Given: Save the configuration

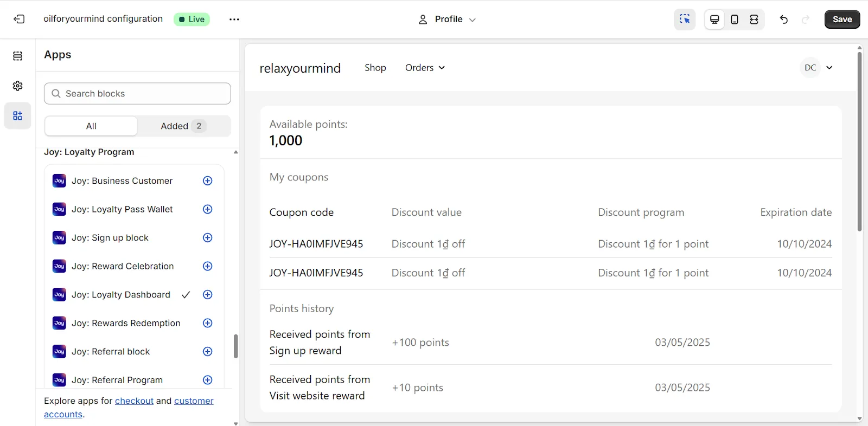Looking at the screenshot, I should click(842, 19).
